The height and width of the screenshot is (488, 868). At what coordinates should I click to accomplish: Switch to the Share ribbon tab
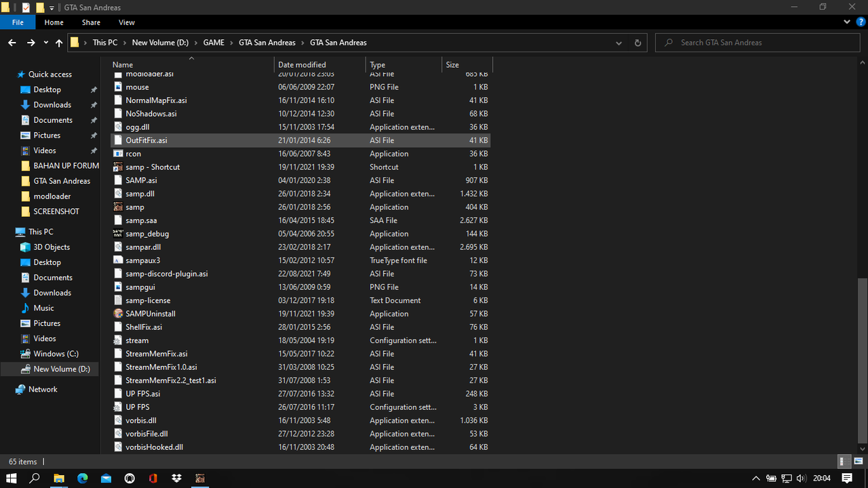coord(91,22)
